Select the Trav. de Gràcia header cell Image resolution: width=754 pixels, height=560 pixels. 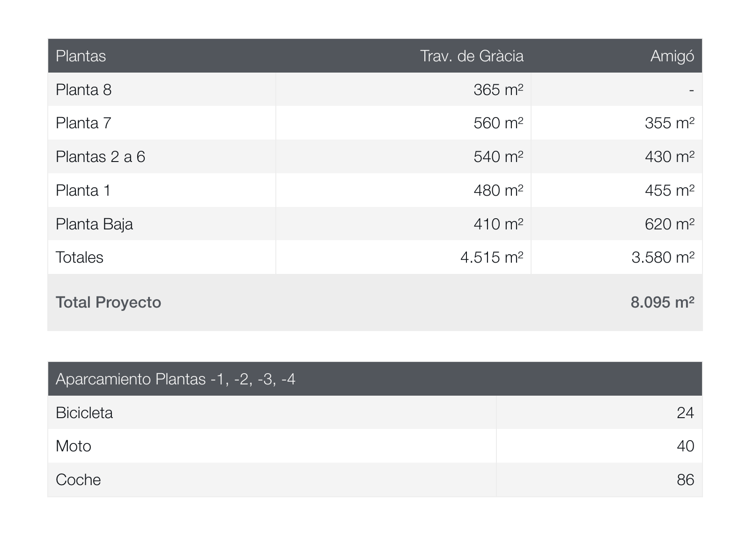click(x=472, y=56)
